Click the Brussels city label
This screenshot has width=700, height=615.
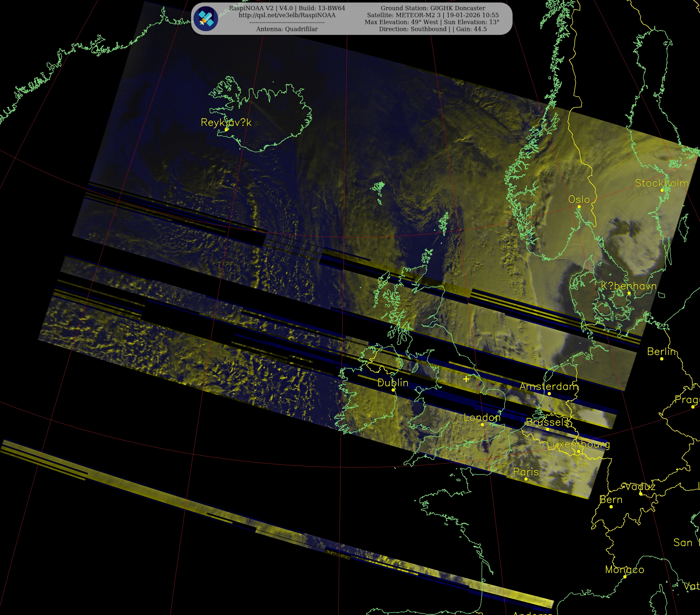point(547,422)
